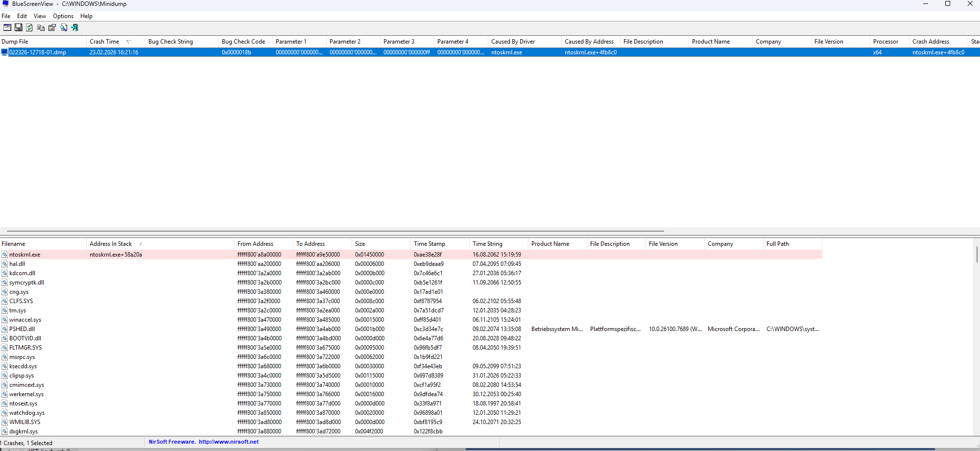Click Microsoft Corpora... company cell
The width and height of the screenshot is (980, 451).
(734, 329)
